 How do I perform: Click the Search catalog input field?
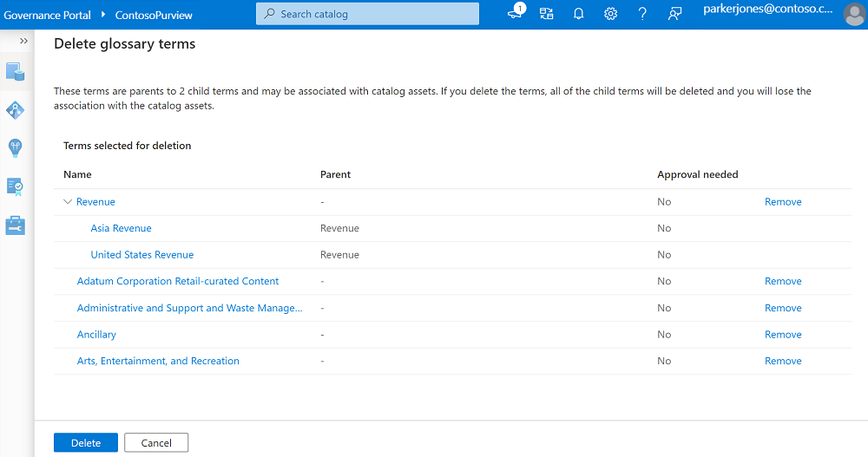[367, 14]
